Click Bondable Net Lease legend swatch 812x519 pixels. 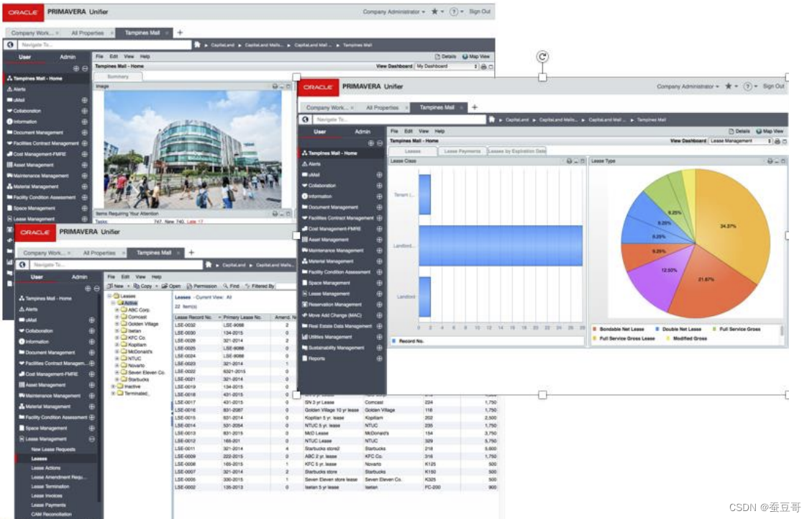[x=595, y=329]
